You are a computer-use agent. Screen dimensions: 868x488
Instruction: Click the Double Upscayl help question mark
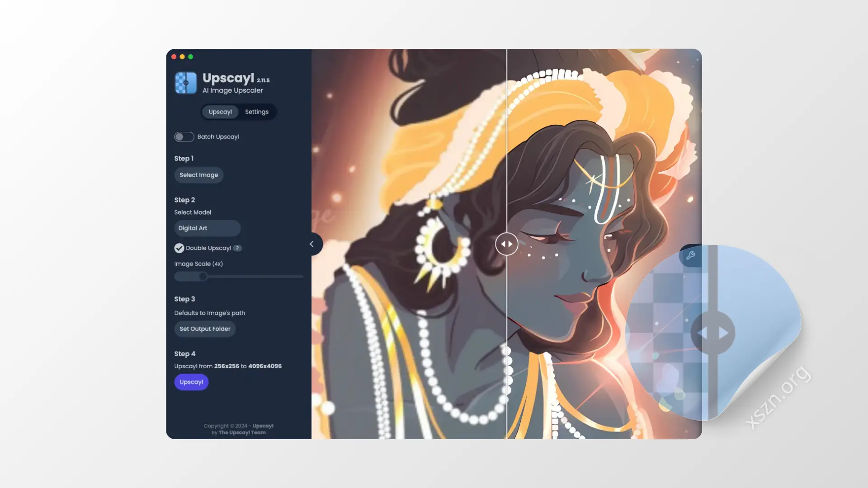pos(237,248)
